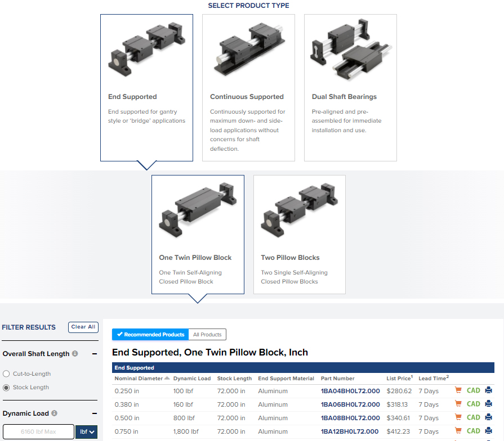Viewport: 504px width, 441px height.
Task: Print details for 1BA04BH0L72.000
Action: [x=488, y=390]
